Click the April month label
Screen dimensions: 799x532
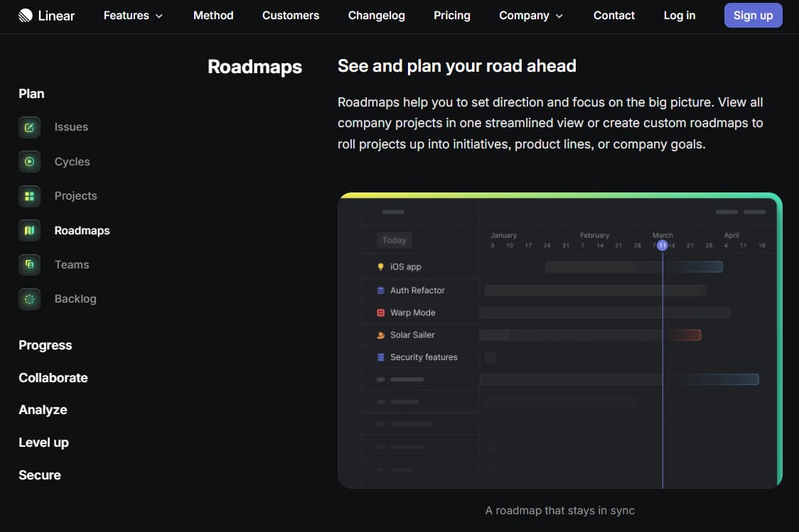click(x=731, y=235)
